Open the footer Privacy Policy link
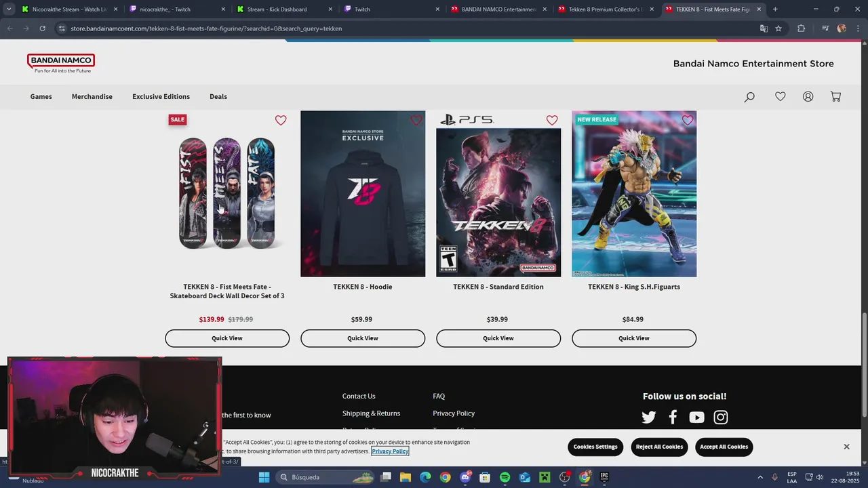This screenshot has height=488, width=868. point(454,413)
